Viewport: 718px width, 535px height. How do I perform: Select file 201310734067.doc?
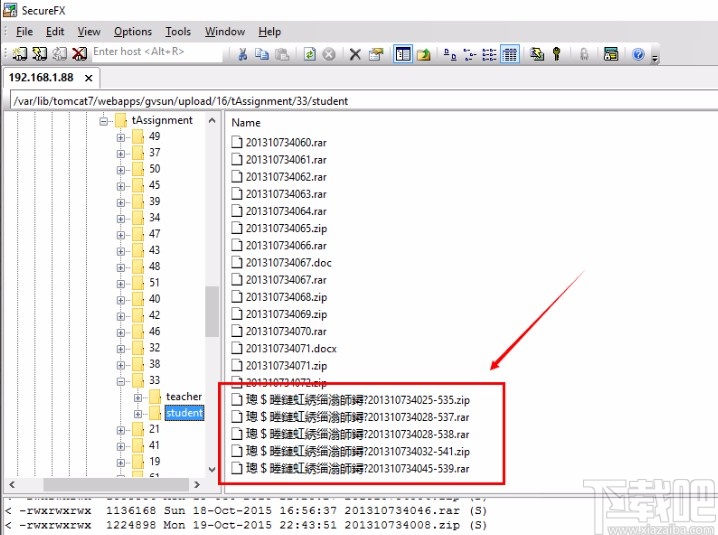288,263
